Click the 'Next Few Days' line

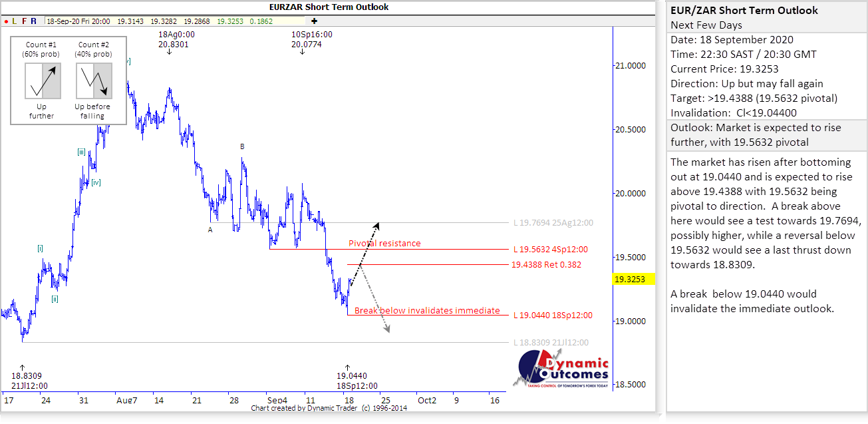[705, 25]
